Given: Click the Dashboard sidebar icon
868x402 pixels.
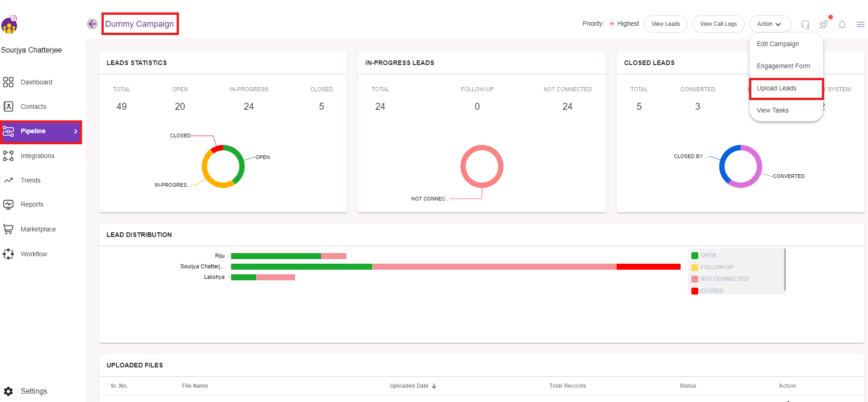Looking at the screenshot, I should pyautogui.click(x=8, y=82).
